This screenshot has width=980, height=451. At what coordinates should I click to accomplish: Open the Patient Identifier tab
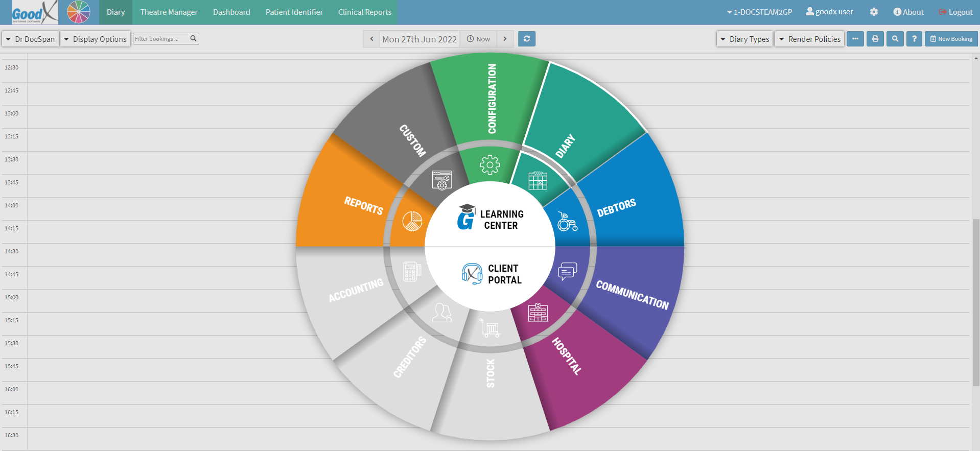[x=294, y=12]
